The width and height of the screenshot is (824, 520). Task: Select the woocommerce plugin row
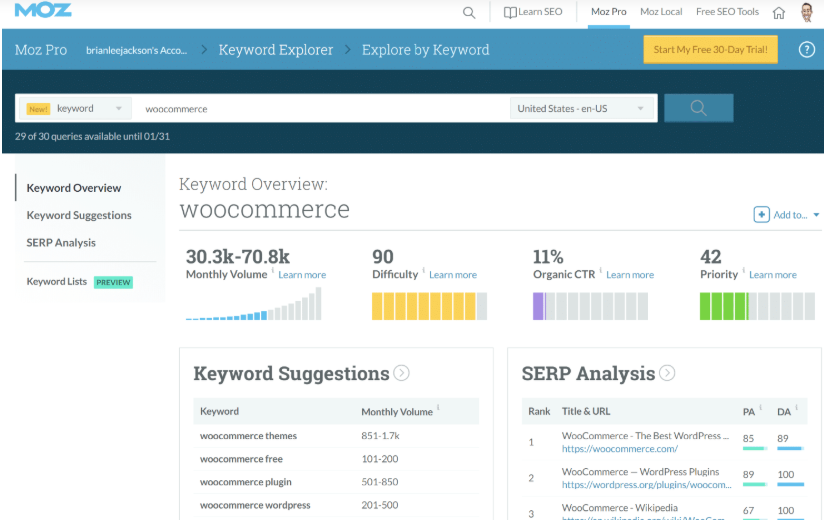point(336,482)
